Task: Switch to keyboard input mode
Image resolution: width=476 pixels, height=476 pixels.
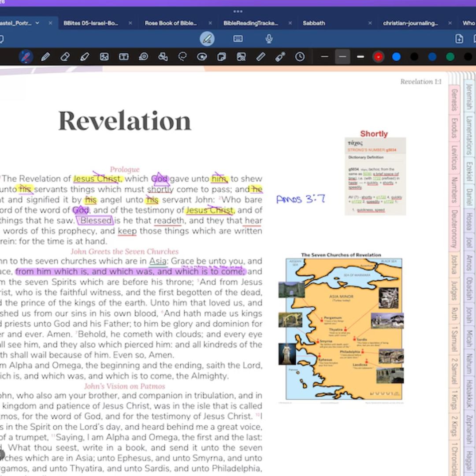Action: [238, 39]
